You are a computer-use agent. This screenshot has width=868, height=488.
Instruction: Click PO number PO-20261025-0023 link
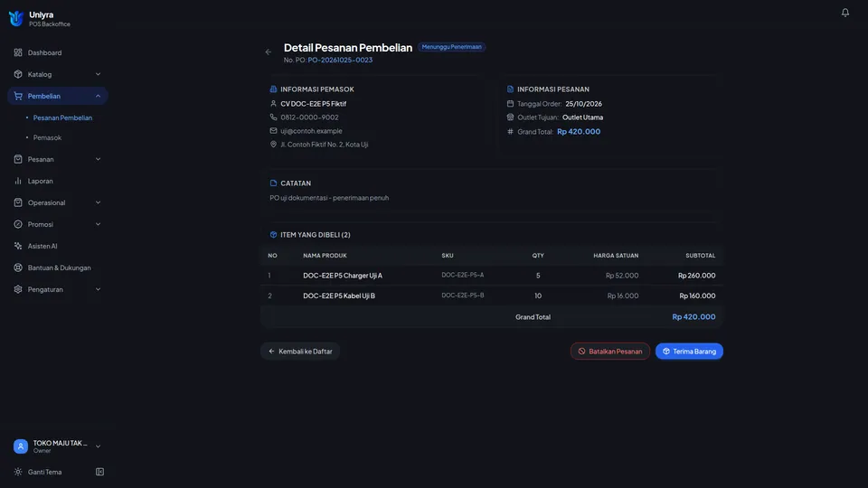coord(340,60)
